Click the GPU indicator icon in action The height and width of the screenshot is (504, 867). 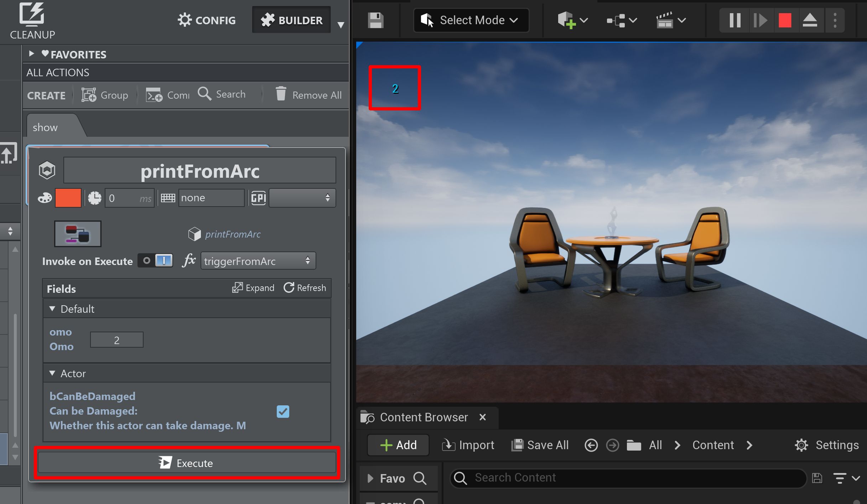[258, 198]
